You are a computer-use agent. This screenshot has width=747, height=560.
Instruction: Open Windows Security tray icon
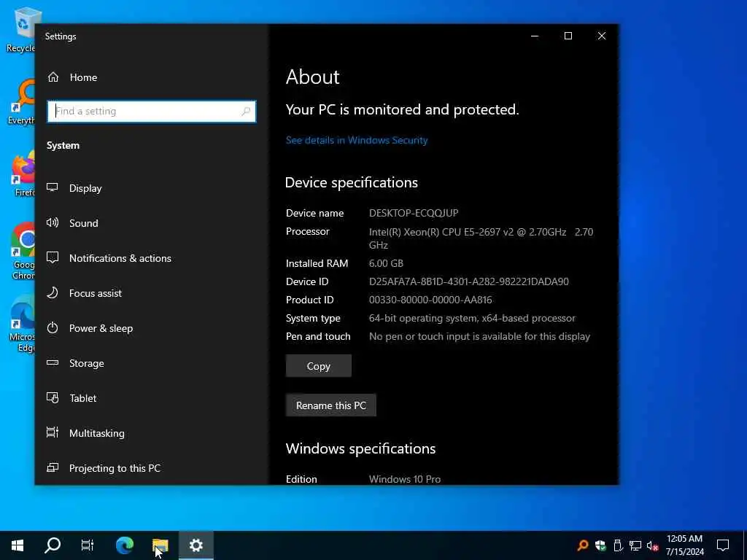click(600, 545)
